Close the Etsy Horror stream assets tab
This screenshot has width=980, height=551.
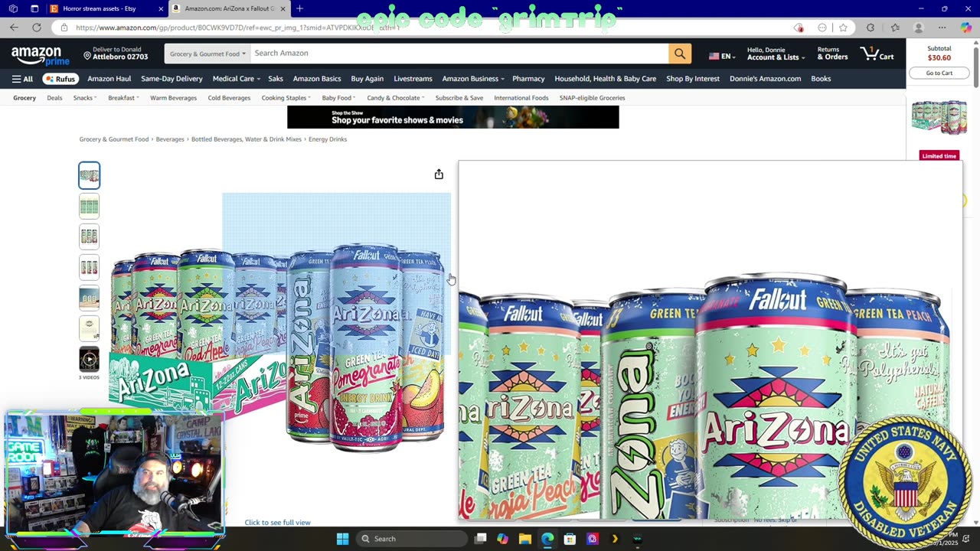(x=161, y=8)
